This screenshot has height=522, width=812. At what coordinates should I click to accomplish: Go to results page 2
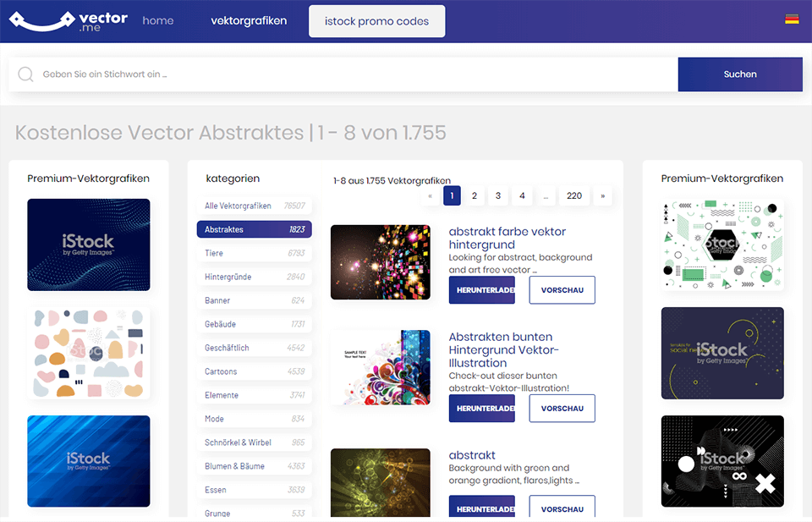pyautogui.click(x=475, y=195)
